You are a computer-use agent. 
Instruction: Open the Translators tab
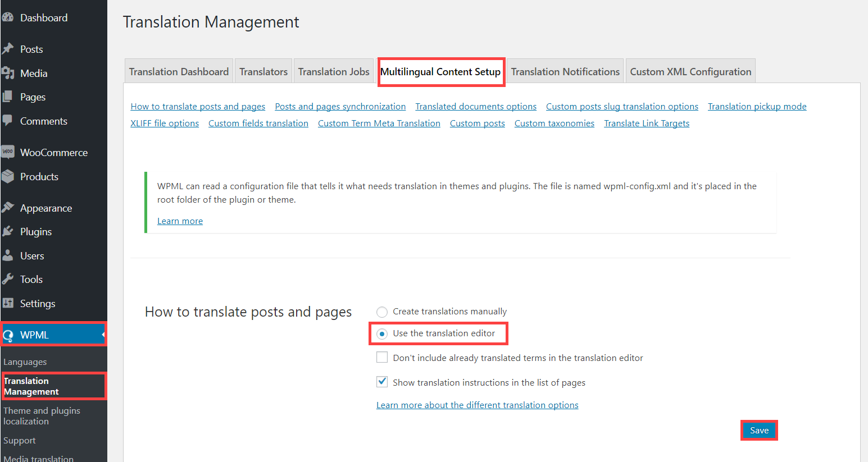pyautogui.click(x=263, y=71)
